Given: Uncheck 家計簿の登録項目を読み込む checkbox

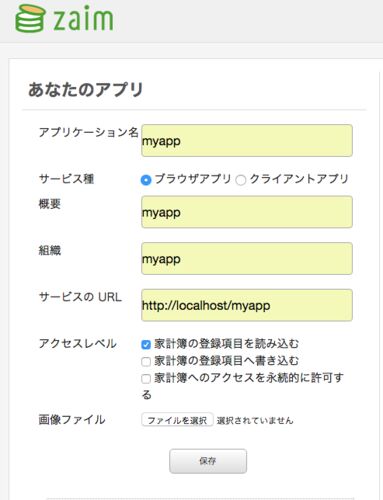Looking at the screenshot, I should [146, 344].
